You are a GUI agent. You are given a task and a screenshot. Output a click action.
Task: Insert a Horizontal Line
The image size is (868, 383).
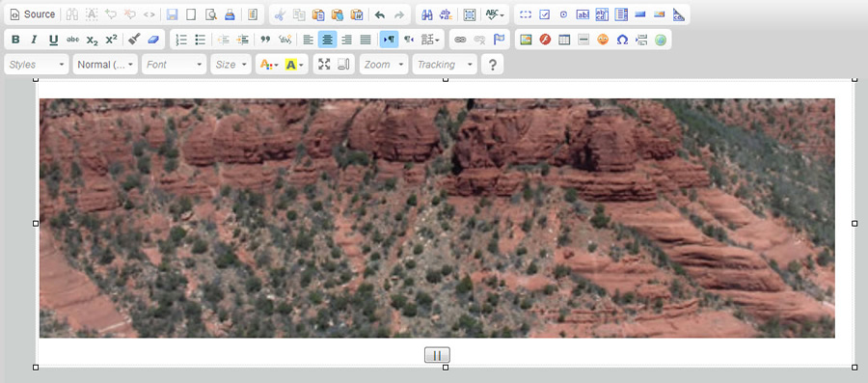pos(583,40)
